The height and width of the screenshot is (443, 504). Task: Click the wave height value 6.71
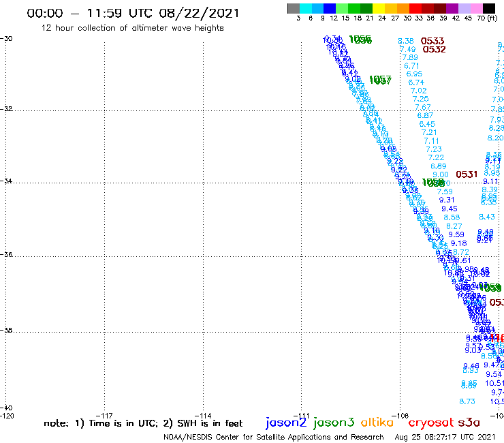pos(412,66)
